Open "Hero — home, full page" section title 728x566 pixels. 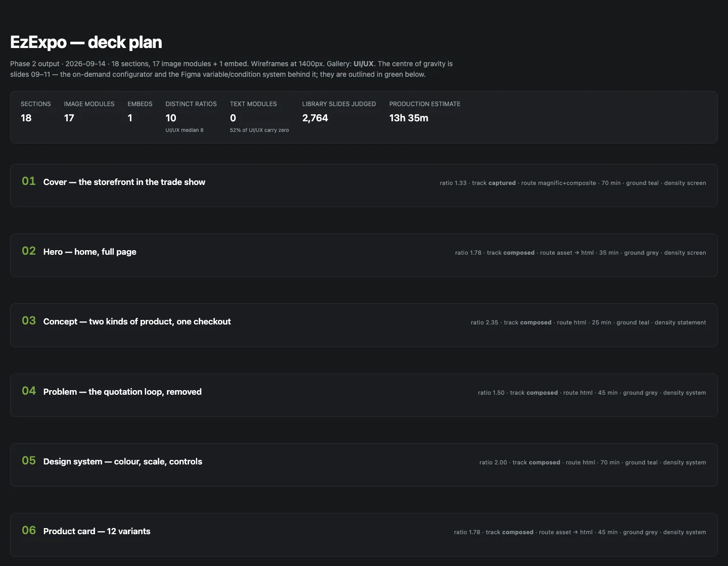[90, 252]
